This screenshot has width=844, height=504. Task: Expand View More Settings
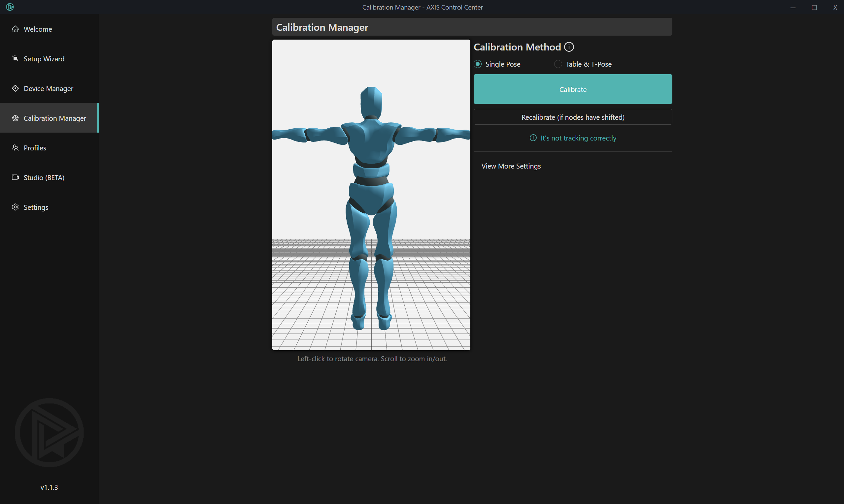511,166
